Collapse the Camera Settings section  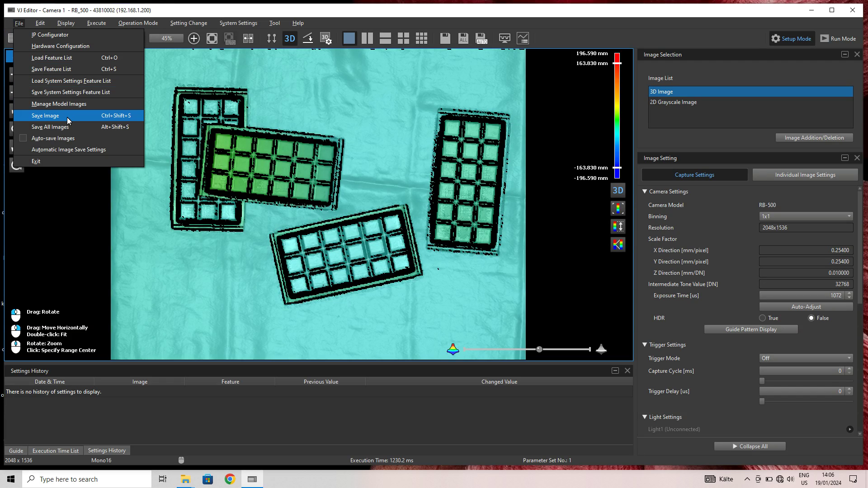pyautogui.click(x=645, y=192)
